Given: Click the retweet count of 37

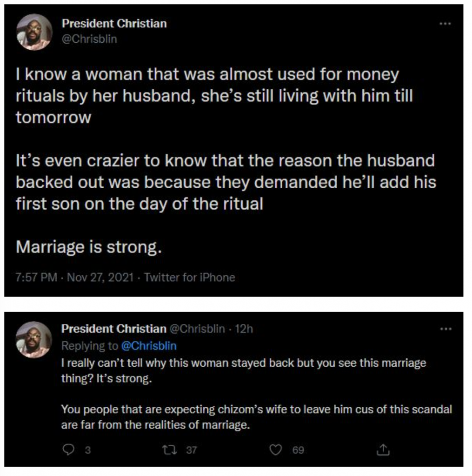Looking at the screenshot, I should (x=192, y=450).
